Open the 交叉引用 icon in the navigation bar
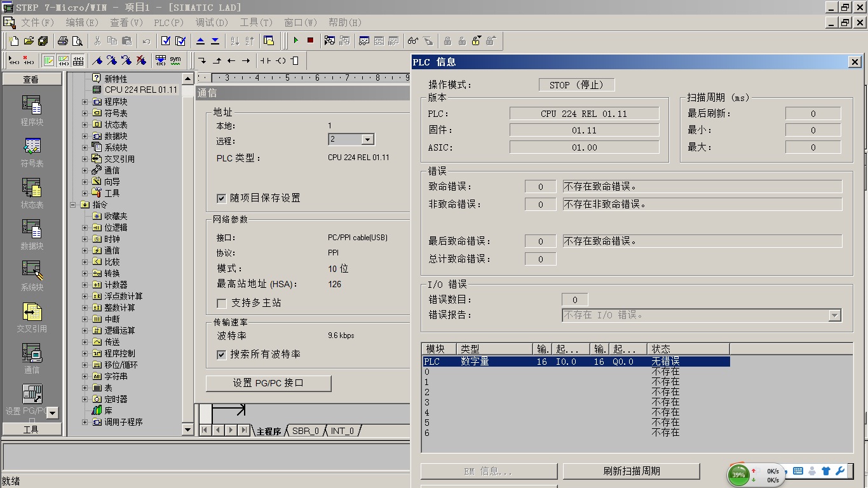 (x=32, y=316)
